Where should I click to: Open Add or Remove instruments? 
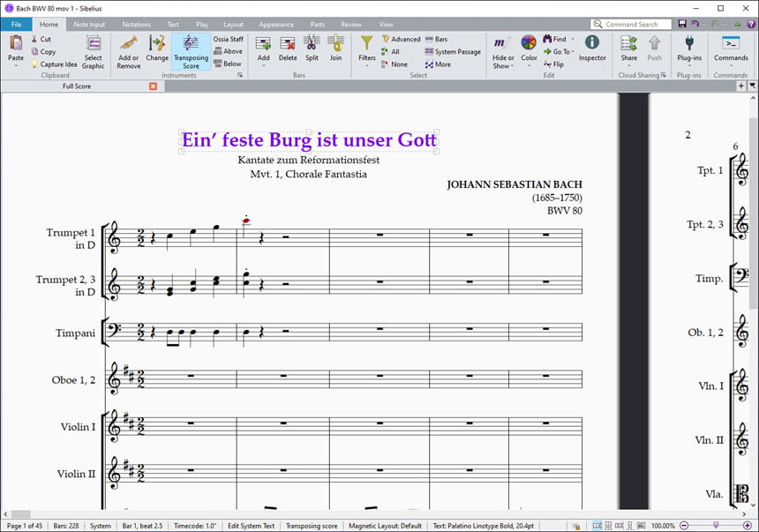pos(128,52)
